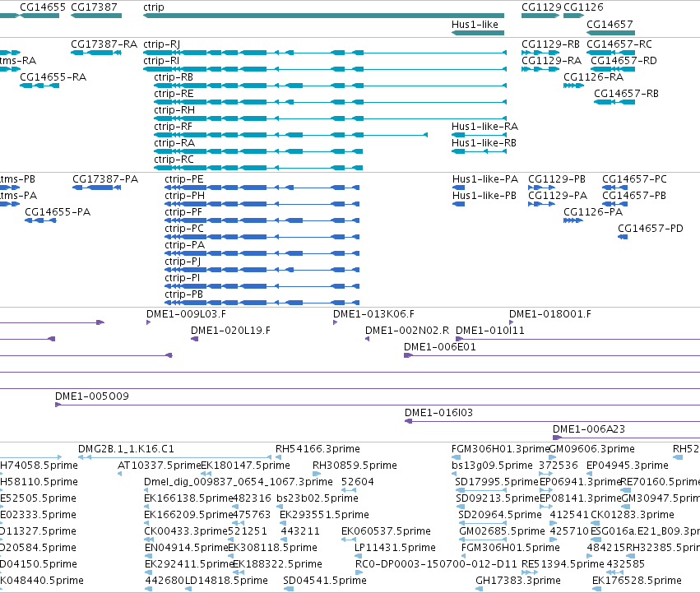700x593 pixels.
Task: Select protein CG1129-PB
Action: tap(557, 179)
